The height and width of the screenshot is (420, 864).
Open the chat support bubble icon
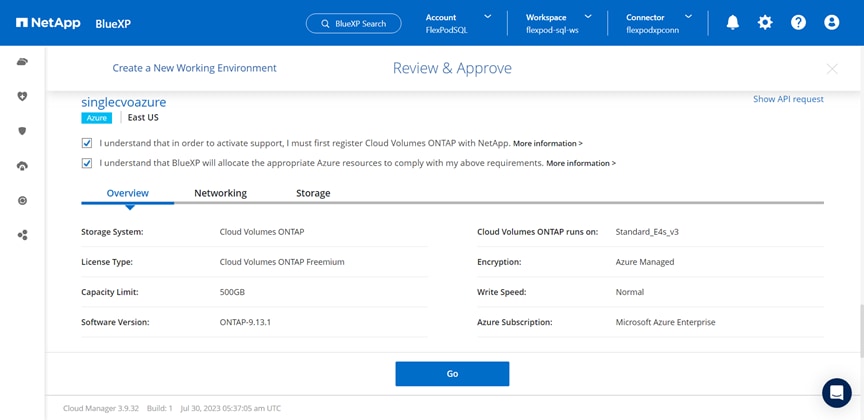pyautogui.click(x=836, y=393)
